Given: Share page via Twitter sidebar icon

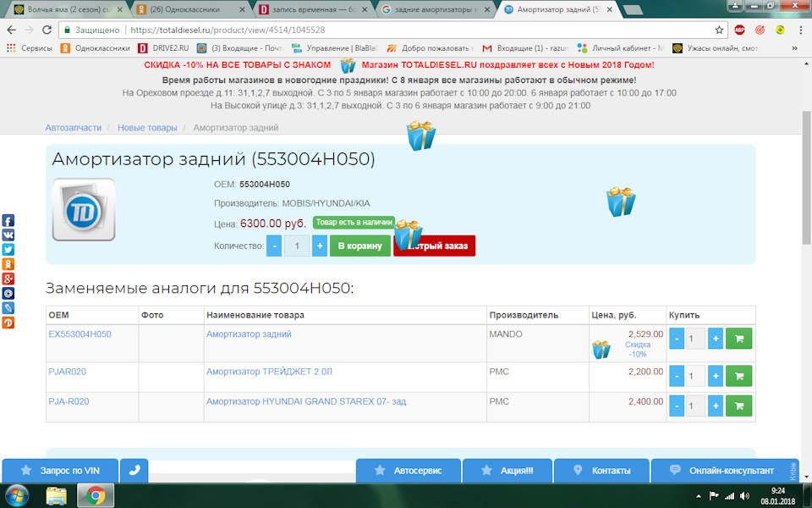Looking at the screenshot, I should [x=8, y=250].
